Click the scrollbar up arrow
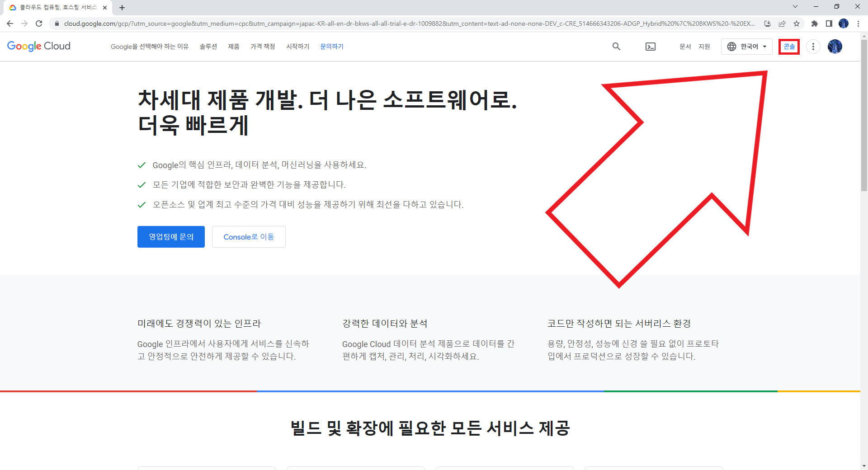The width and height of the screenshot is (868, 470). [864, 36]
